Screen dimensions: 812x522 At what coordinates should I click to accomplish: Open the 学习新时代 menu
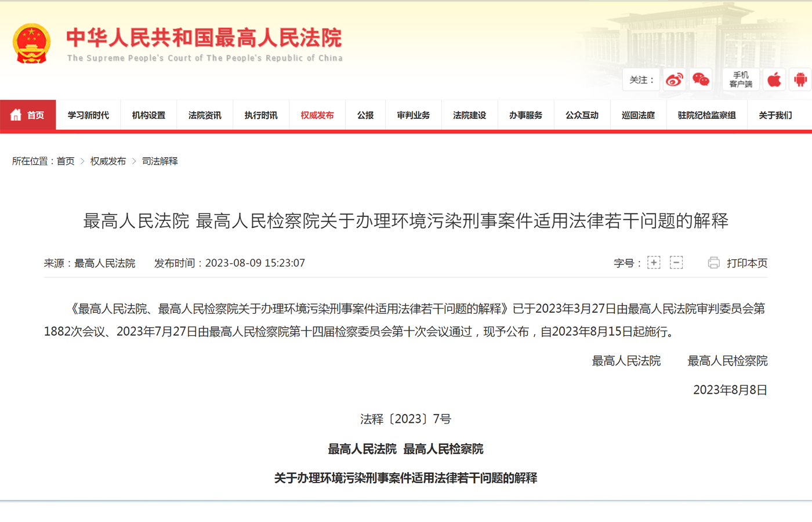tap(88, 115)
